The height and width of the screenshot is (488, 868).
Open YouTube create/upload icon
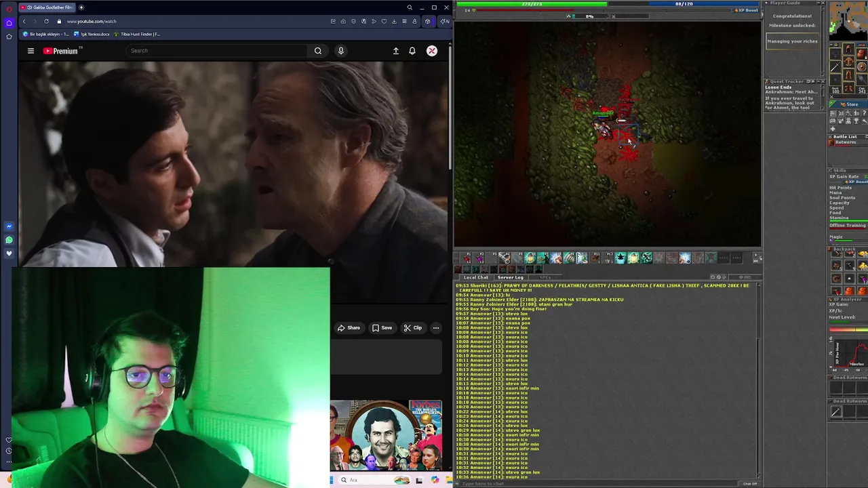click(396, 51)
